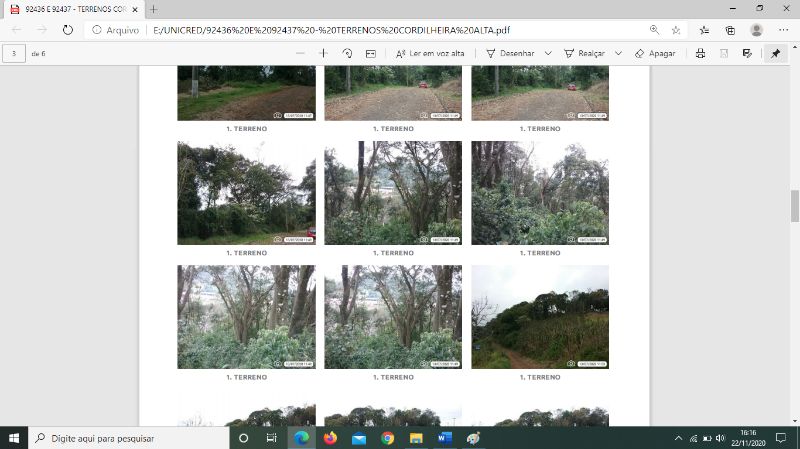
Task: Open network Wi-Fi status icon
Action: [x=693, y=438]
